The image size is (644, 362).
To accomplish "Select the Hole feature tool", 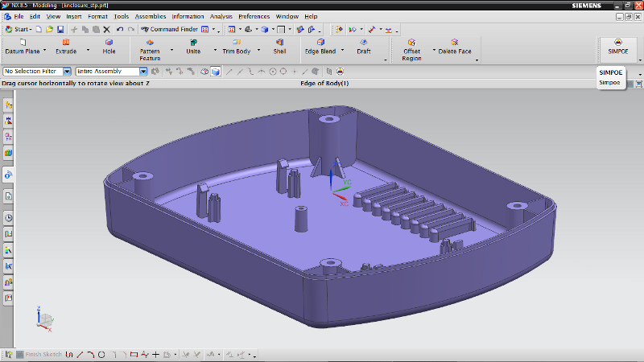I will coord(109,47).
